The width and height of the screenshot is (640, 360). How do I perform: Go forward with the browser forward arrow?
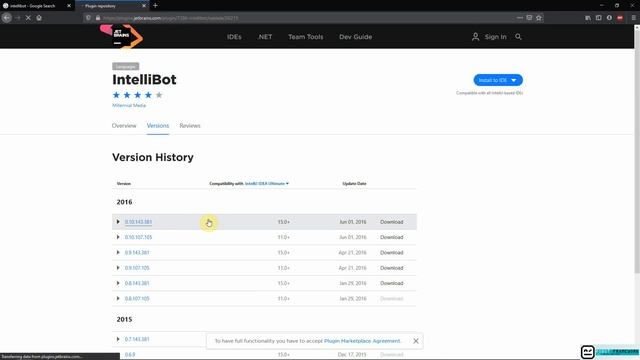point(18,18)
